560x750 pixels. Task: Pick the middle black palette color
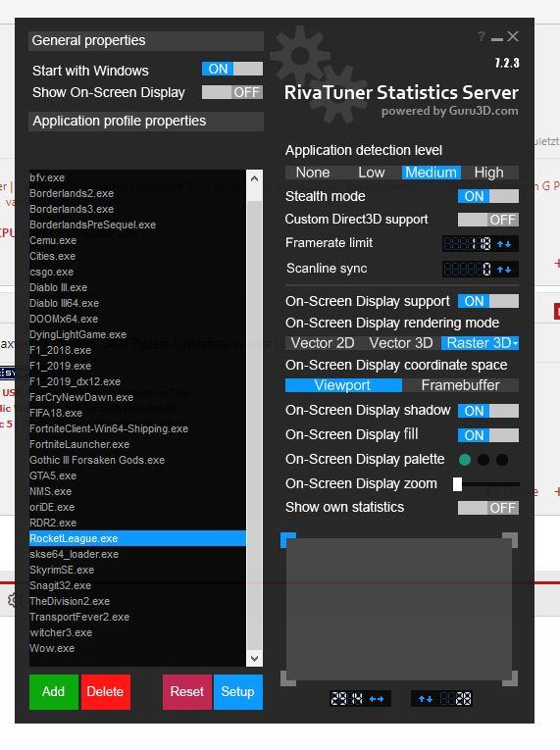click(x=484, y=460)
